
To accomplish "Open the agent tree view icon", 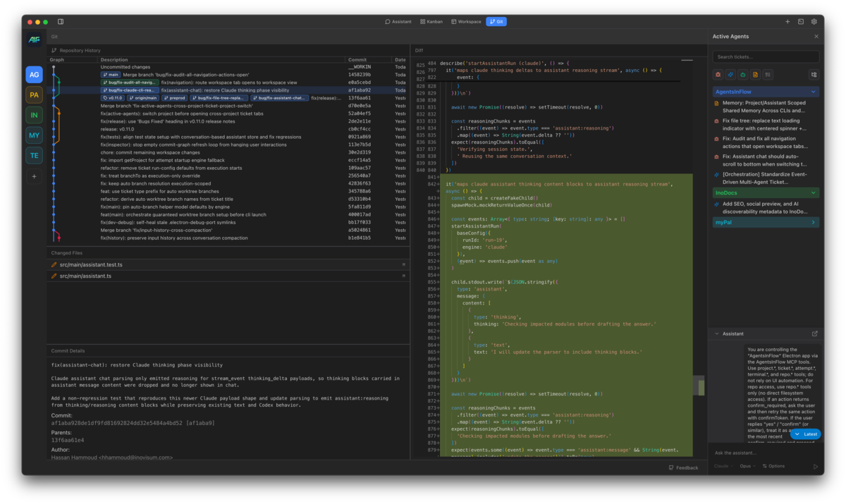I will (x=815, y=74).
